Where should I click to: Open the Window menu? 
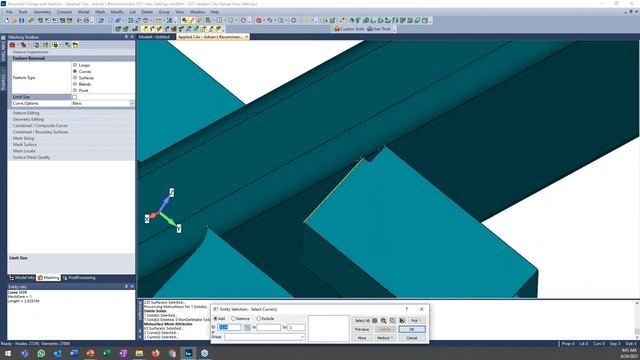pyautogui.click(x=198, y=12)
